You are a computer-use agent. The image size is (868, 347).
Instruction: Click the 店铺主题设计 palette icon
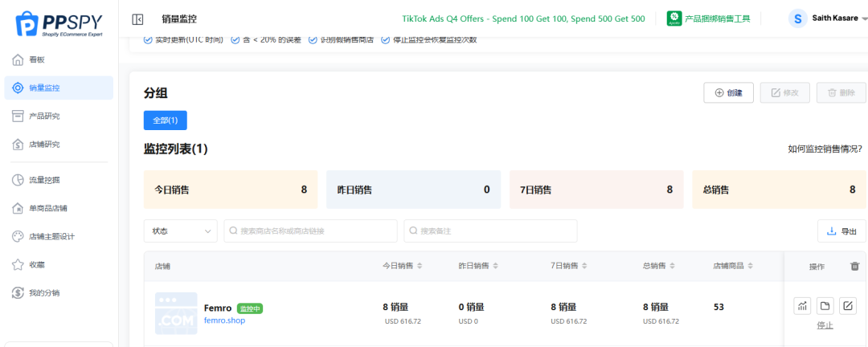18,236
